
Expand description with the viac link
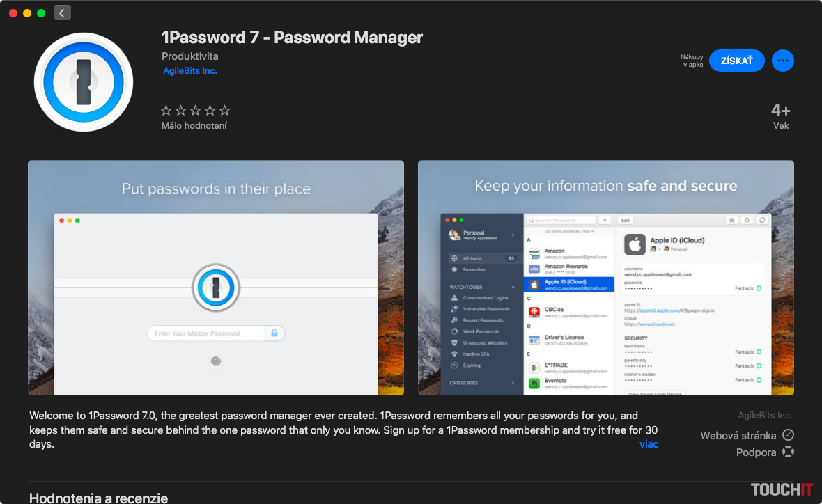649,444
